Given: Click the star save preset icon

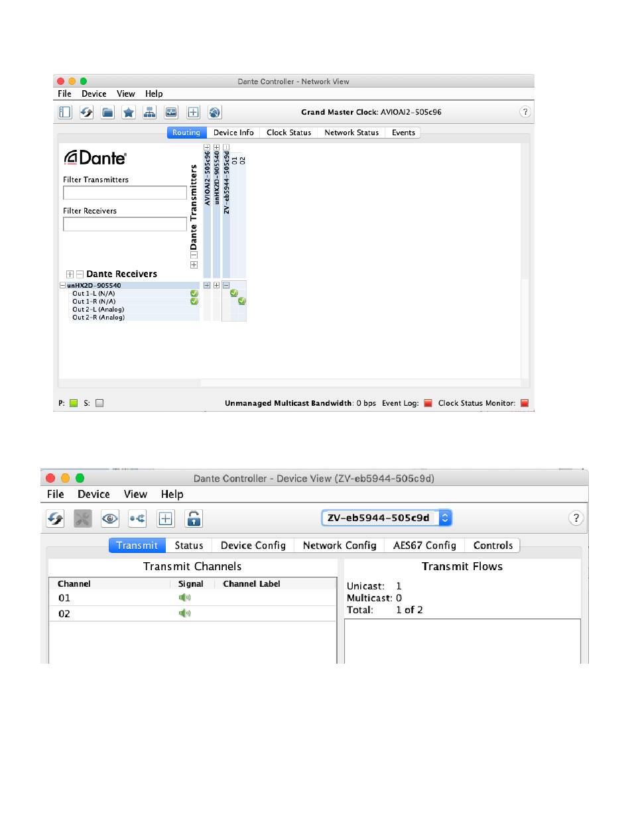Looking at the screenshot, I should point(129,113).
